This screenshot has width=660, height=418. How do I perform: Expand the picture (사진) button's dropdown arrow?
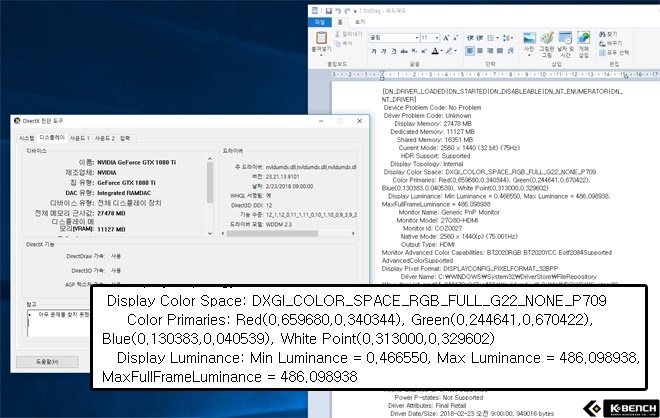pos(529,55)
